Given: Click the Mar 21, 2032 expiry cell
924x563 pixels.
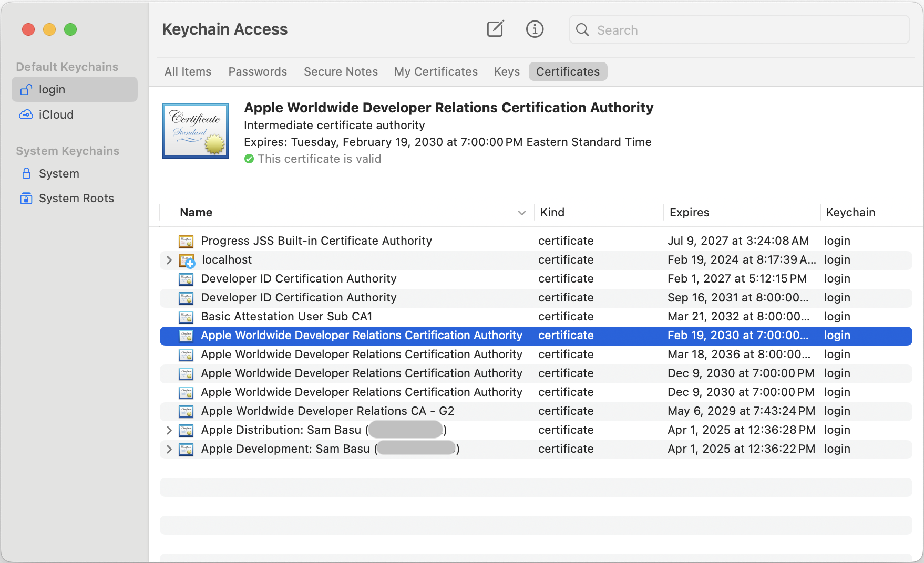Looking at the screenshot, I should 738,316.
